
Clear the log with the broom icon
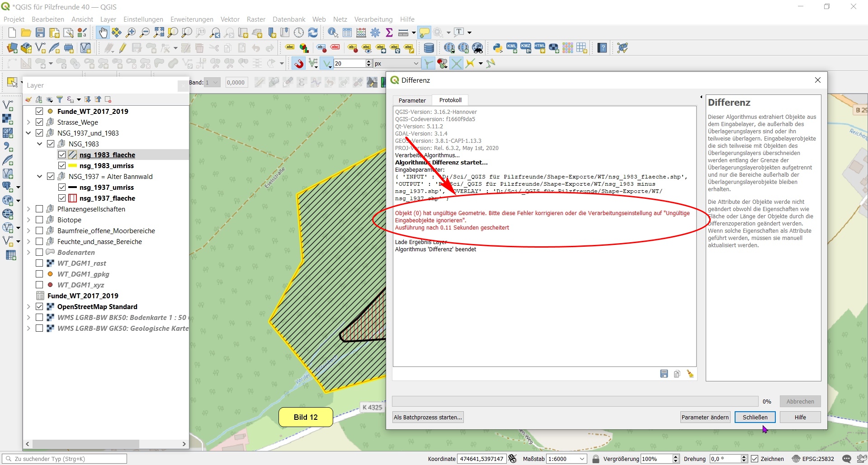tap(690, 374)
